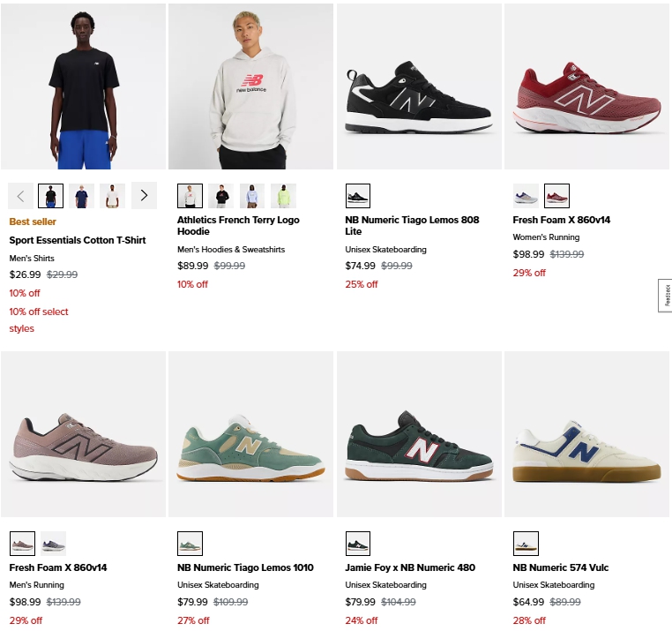This screenshot has width=672, height=631.
Task: Choose the navy T-shirt color swatch
Action: [x=82, y=196]
